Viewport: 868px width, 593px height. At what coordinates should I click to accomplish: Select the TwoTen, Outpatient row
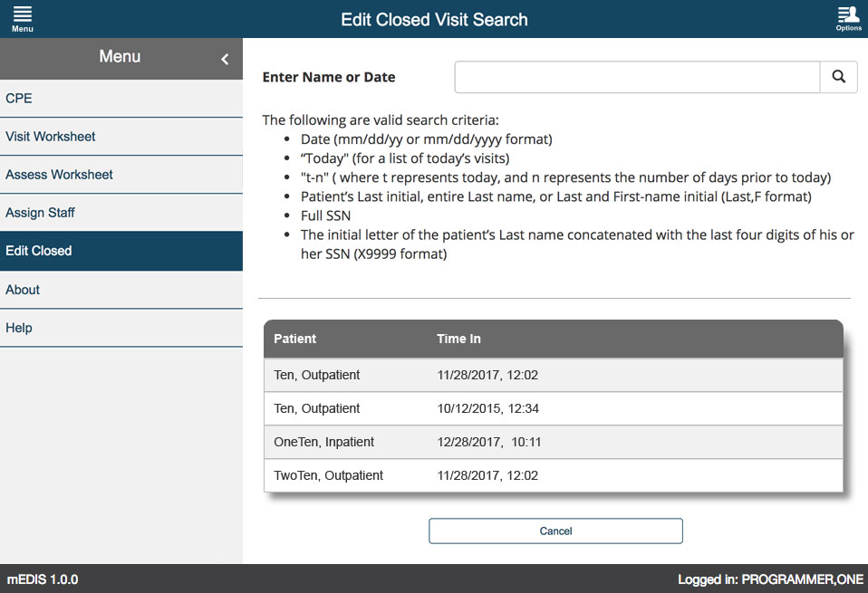(554, 475)
